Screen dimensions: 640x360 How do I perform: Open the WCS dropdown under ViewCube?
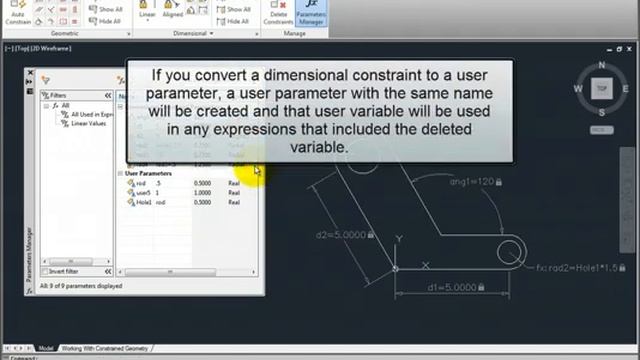tap(602, 130)
